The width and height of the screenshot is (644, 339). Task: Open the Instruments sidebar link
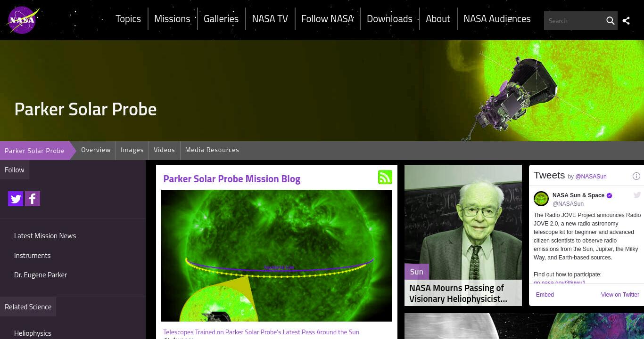pyautogui.click(x=32, y=256)
